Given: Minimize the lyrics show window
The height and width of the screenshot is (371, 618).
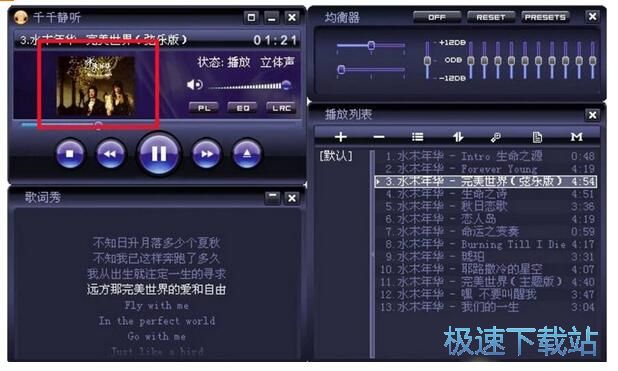Looking at the screenshot, I should [x=272, y=197].
